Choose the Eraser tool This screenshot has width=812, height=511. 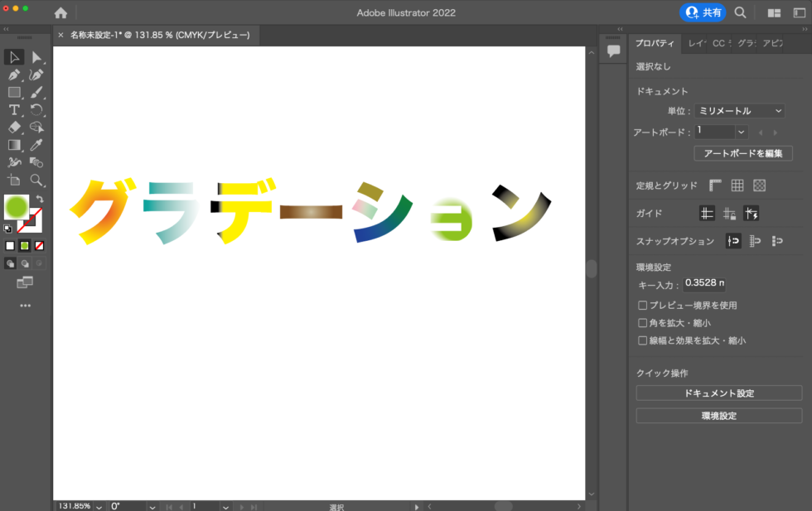(12, 127)
